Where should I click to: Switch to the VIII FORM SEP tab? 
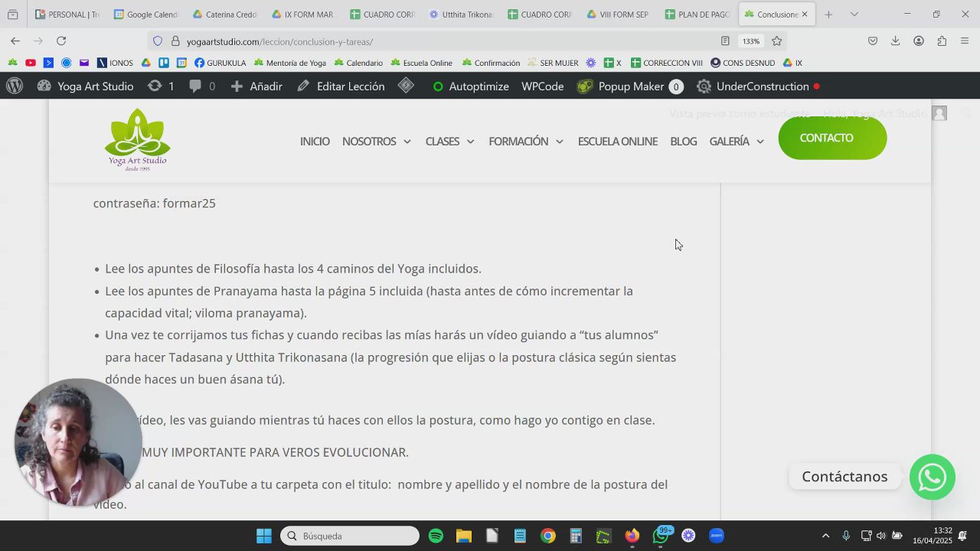(x=618, y=15)
